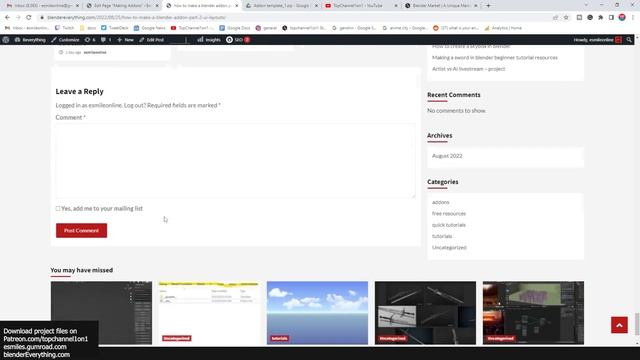The height and width of the screenshot is (360, 640).
Task: Open Chrome three-dot menu
Action: (633, 18)
